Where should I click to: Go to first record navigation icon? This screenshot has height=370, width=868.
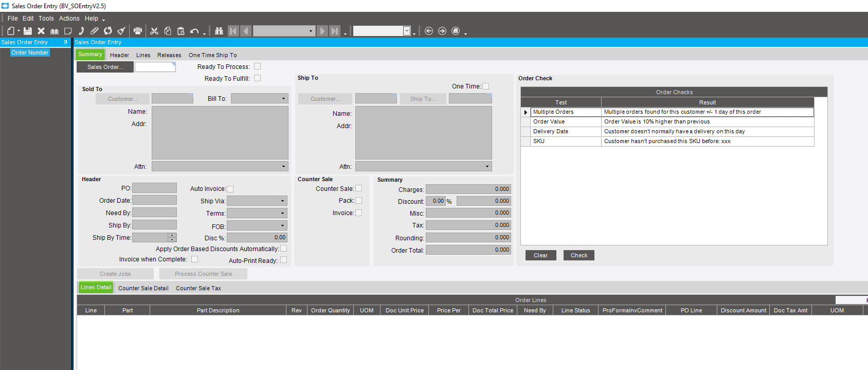pos(233,31)
